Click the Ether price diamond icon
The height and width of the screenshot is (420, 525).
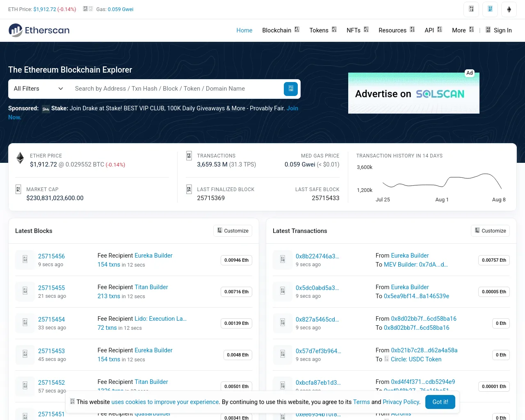(x=20, y=158)
